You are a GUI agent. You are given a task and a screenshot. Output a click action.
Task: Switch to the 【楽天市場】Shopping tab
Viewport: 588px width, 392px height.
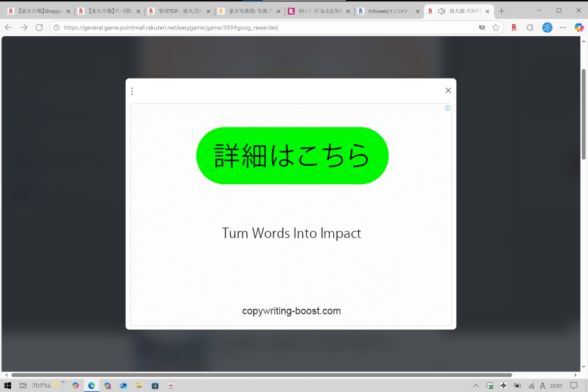(39, 11)
